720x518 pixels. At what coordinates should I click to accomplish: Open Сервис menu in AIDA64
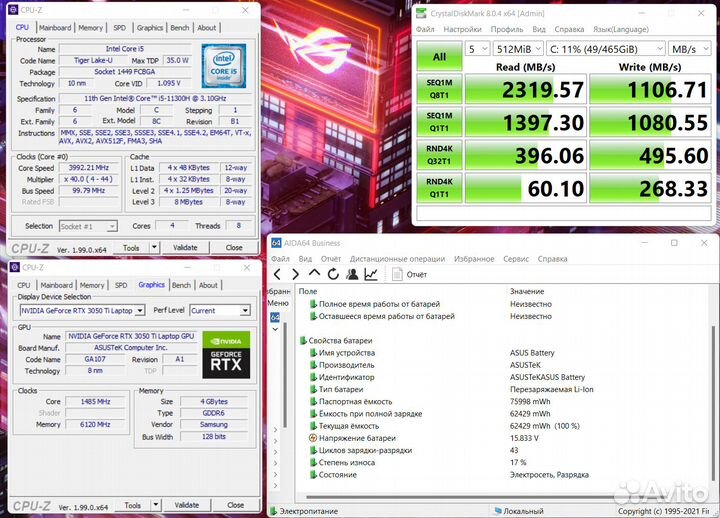pyautogui.click(x=516, y=259)
